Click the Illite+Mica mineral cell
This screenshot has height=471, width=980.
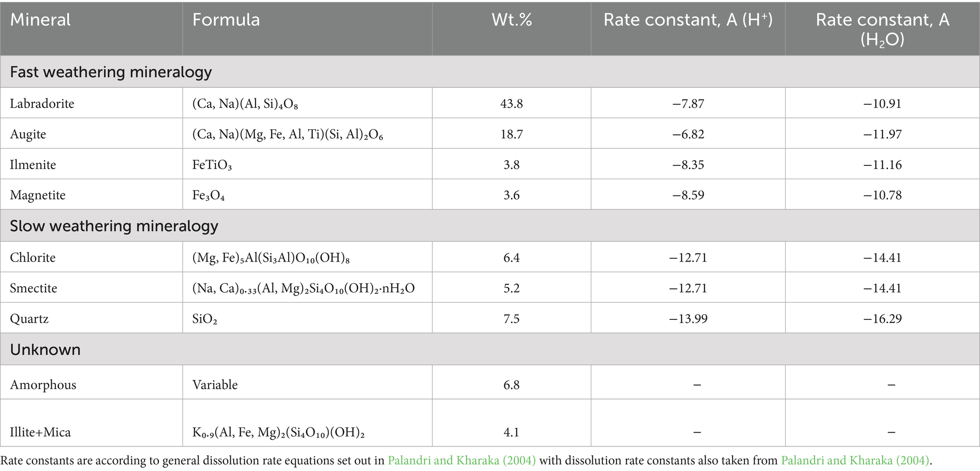point(40,432)
